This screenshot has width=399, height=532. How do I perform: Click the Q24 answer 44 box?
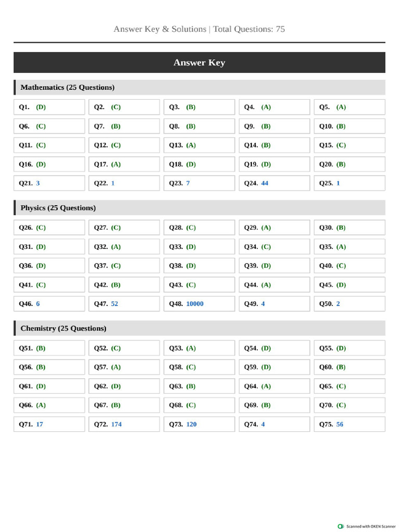(x=274, y=183)
